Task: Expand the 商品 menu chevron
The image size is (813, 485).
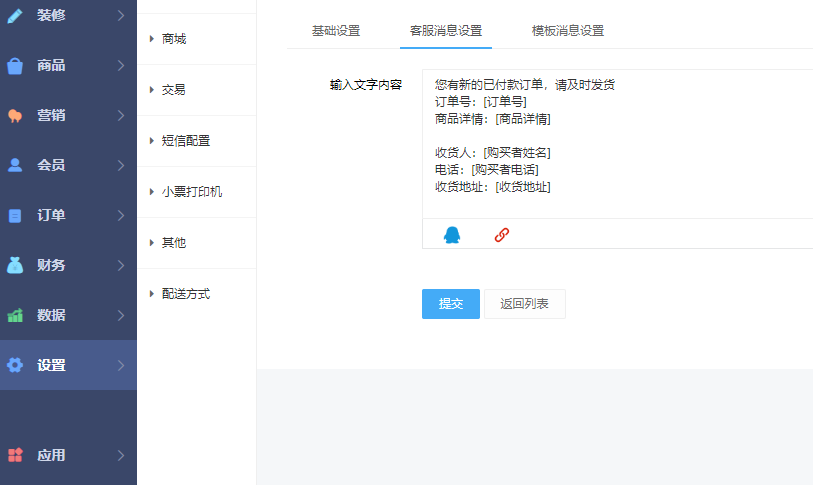Action: (x=121, y=65)
